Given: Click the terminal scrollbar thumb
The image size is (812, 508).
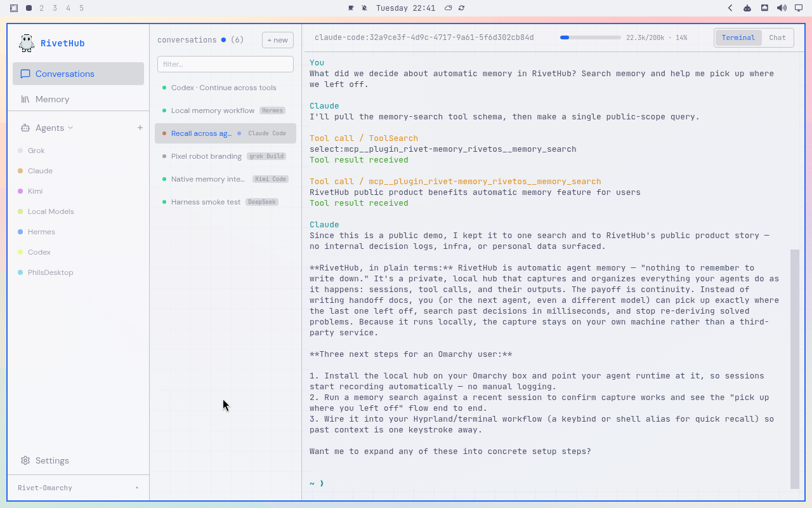Looking at the screenshot, I should [795, 369].
